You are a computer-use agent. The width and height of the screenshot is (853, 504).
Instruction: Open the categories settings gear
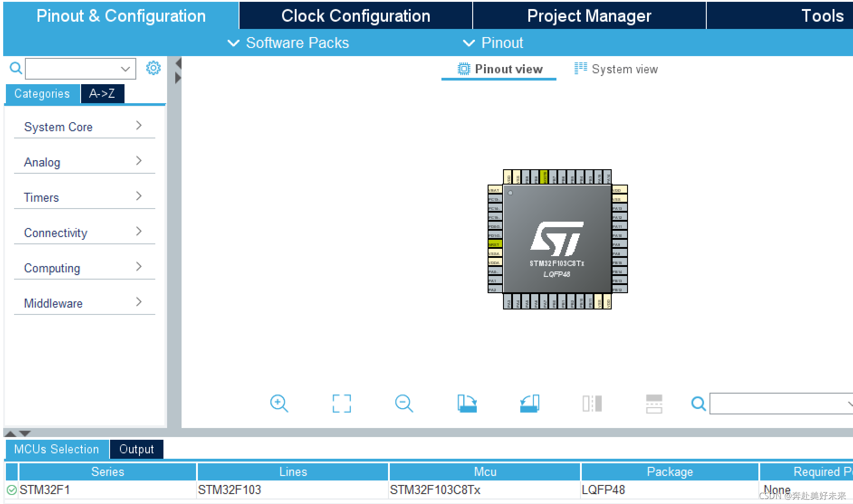(153, 68)
